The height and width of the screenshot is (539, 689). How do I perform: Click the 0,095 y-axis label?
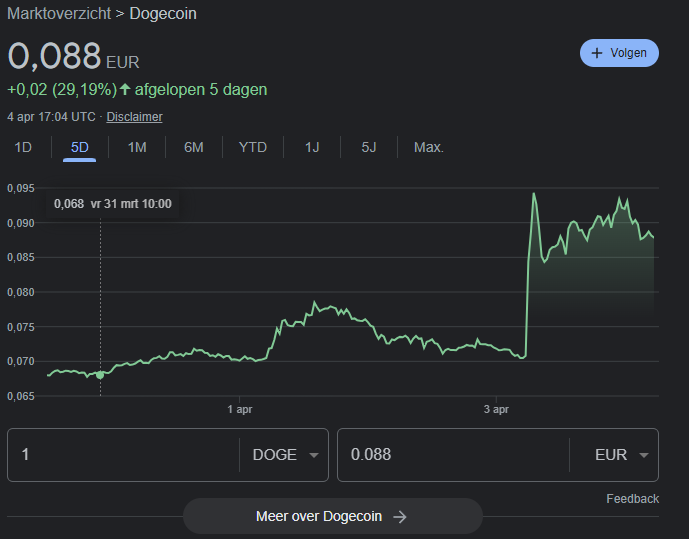click(x=21, y=188)
